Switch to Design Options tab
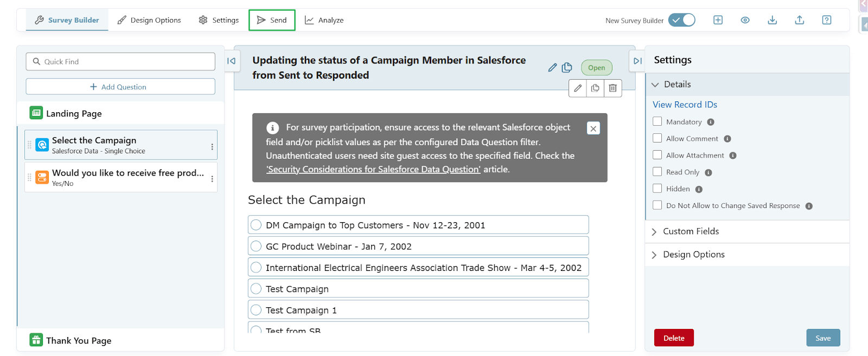 pyautogui.click(x=149, y=20)
